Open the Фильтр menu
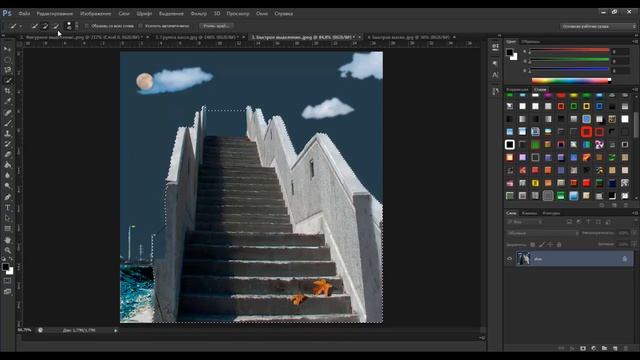Viewport: 640px width, 360px height. [x=198, y=13]
